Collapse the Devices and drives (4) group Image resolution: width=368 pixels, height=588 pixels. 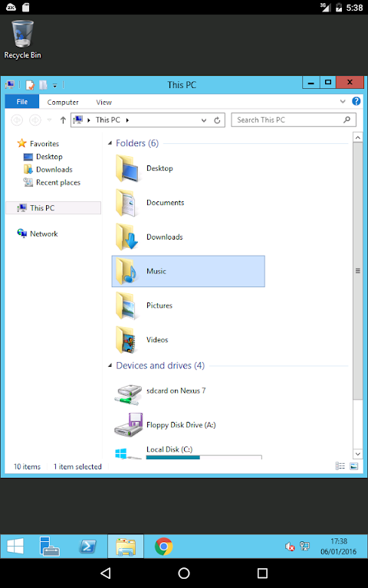tap(110, 365)
